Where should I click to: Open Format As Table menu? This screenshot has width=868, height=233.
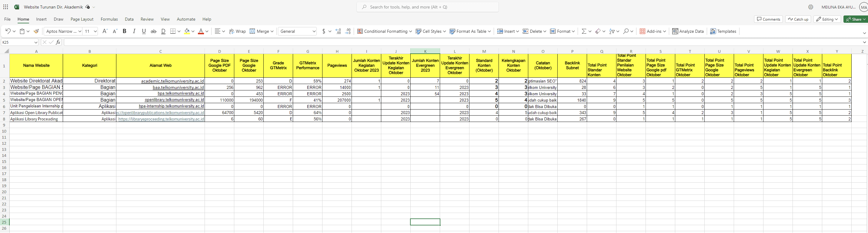click(x=470, y=31)
